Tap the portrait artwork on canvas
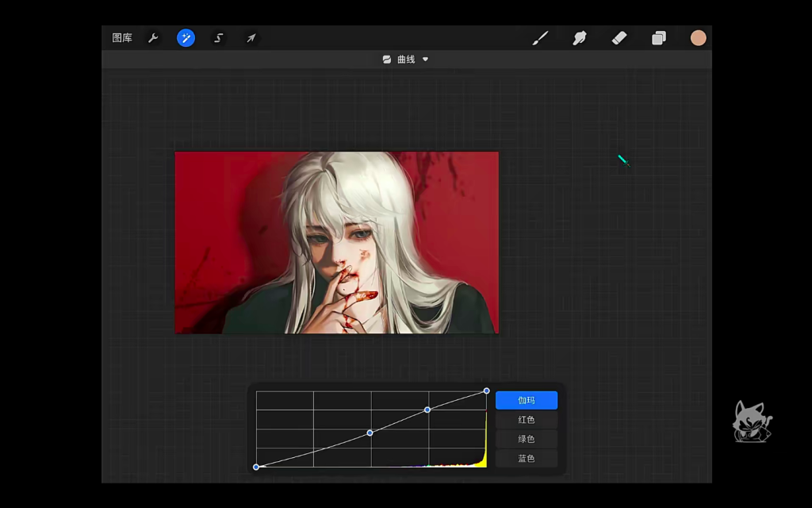The width and height of the screenshot is (812, 508). pyautogui.click(x=337, y=242)
